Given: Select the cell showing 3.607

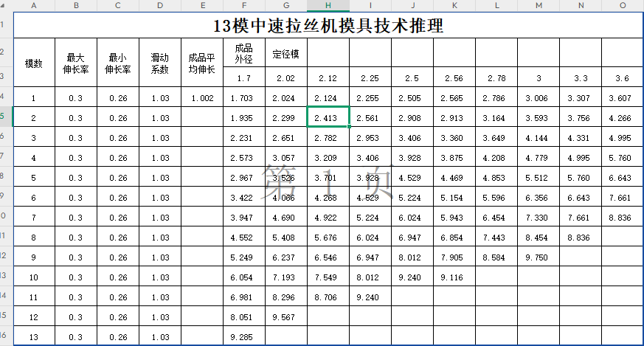Looking at the screenshot, I should [622, 98].
